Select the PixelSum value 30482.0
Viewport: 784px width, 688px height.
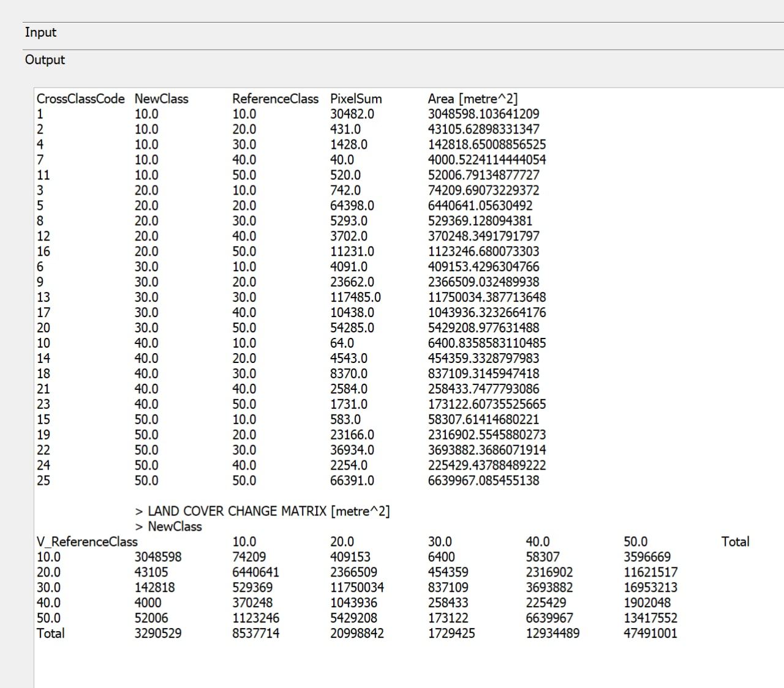click(352, 114)
